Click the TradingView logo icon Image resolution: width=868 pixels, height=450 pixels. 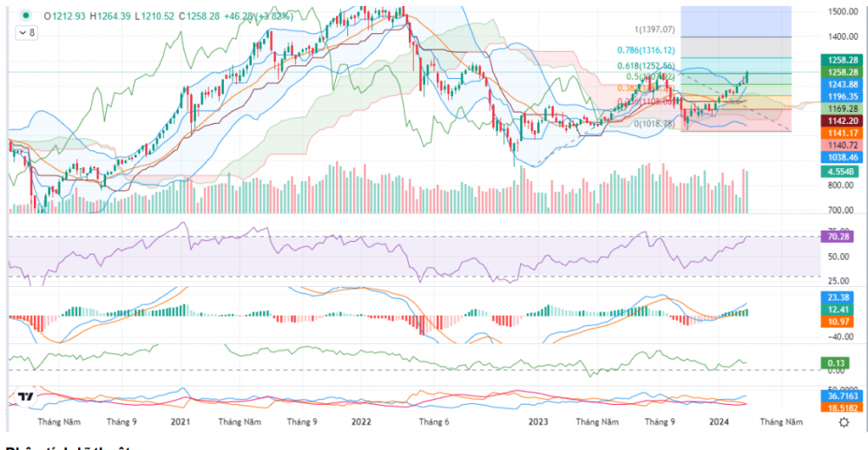(x=26, y=397)
